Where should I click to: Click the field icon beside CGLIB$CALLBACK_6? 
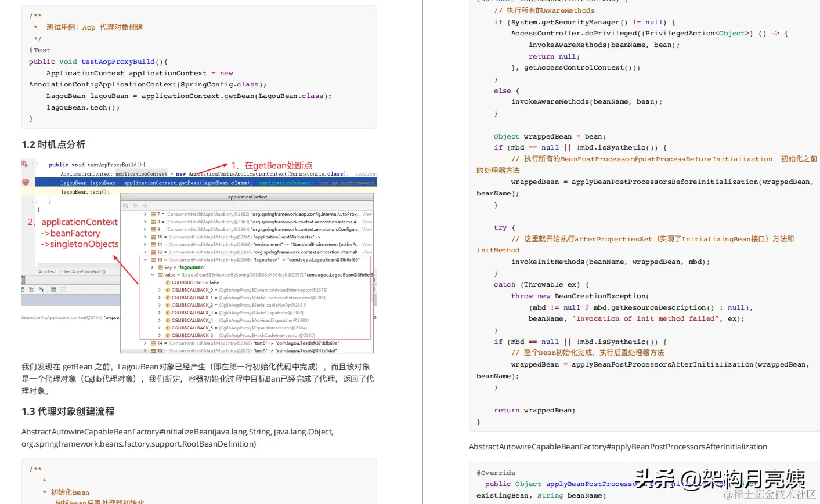pos(168,335)
